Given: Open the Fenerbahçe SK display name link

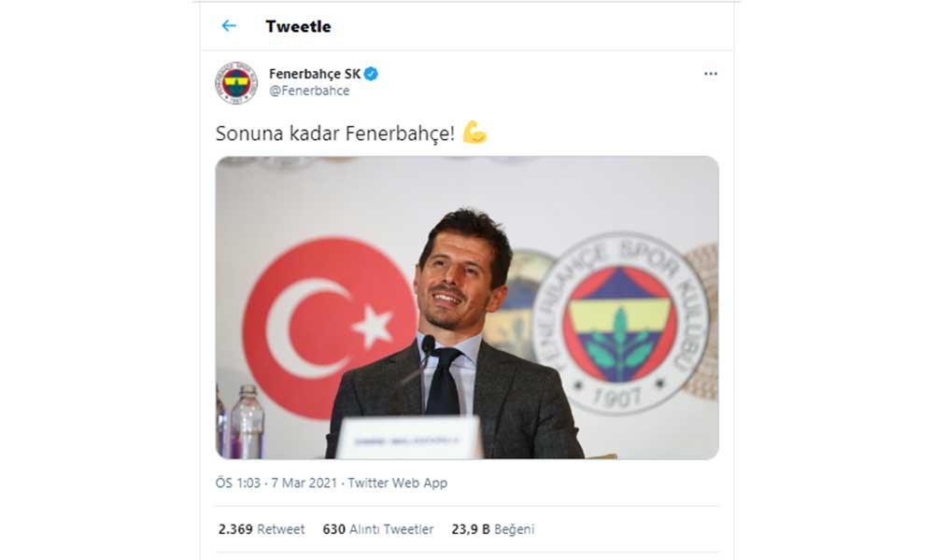Looking at the screenshot, I should pyautogui.click(x=315, y=74).
